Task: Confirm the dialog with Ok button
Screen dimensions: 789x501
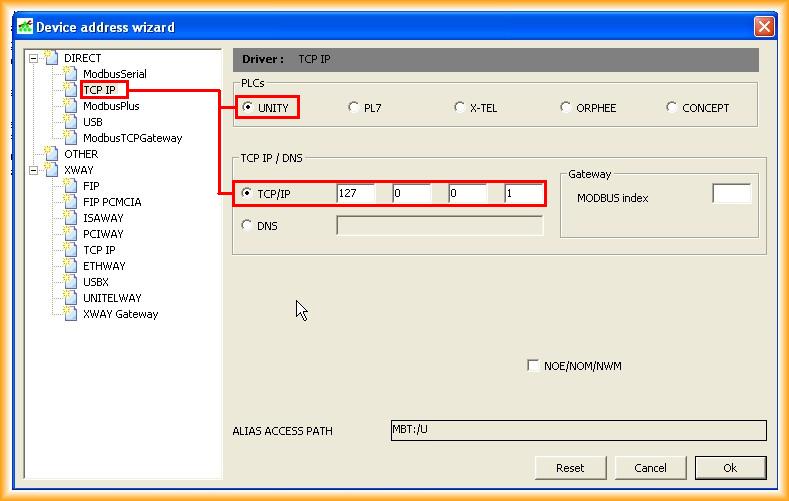Action: coord(730,468)
